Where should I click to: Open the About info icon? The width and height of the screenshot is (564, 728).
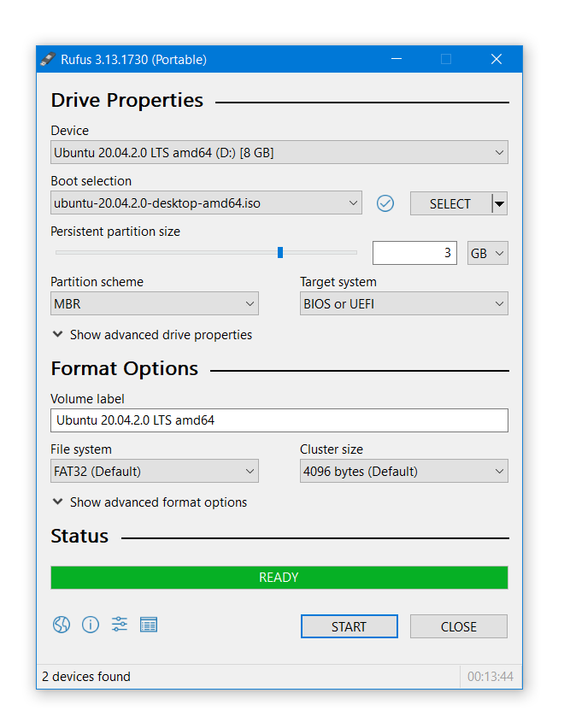coord(91,625)
